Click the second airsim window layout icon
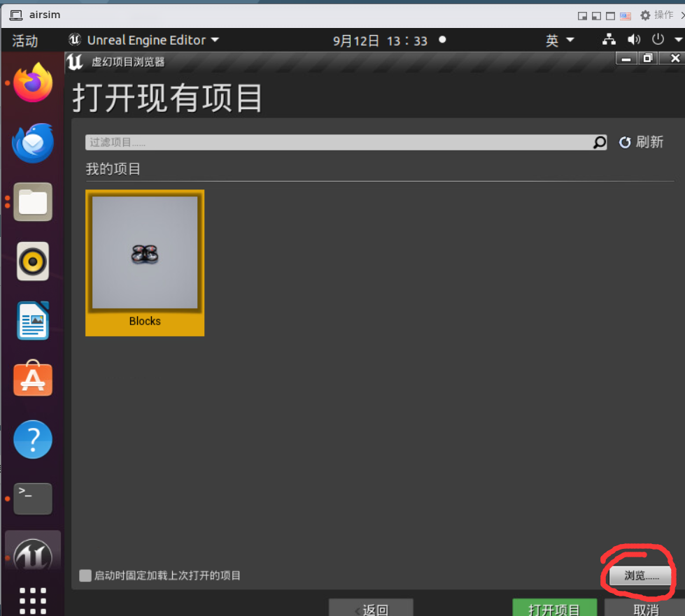Viewport: 685px width, 616px height. (x=596, y=16)
